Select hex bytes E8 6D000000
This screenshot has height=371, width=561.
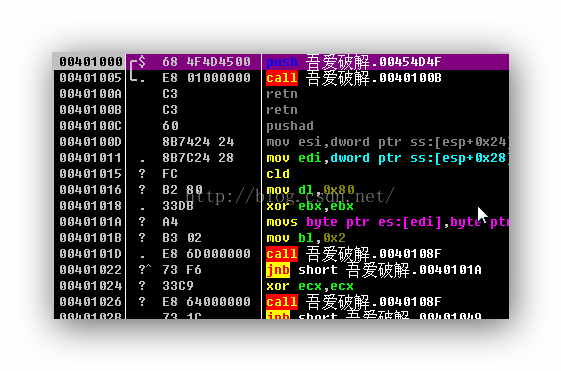(x=206, y=254)
